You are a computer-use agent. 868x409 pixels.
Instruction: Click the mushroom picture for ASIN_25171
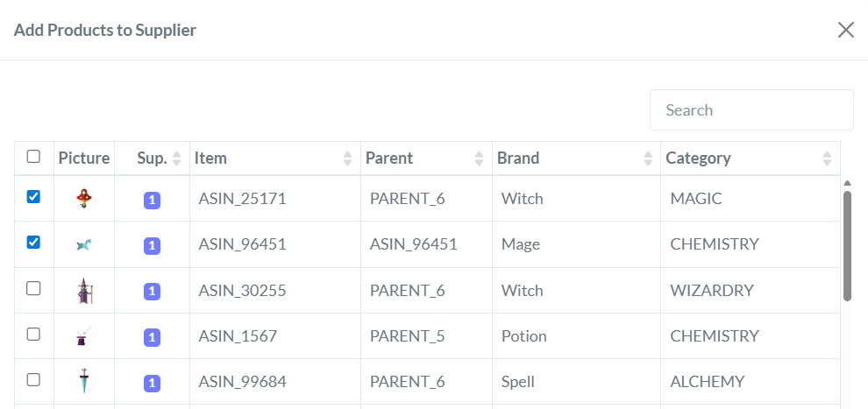pyautogui.click(x=84, y=199)
